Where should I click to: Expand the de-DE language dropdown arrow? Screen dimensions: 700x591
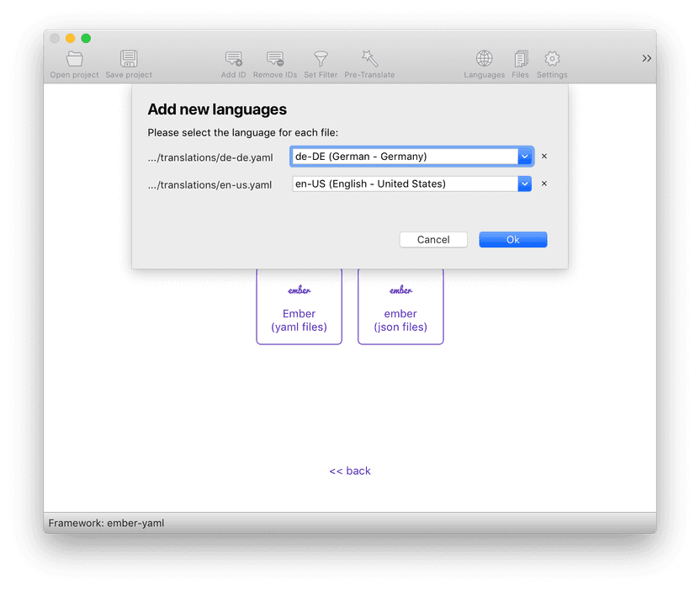pos(524,157)
